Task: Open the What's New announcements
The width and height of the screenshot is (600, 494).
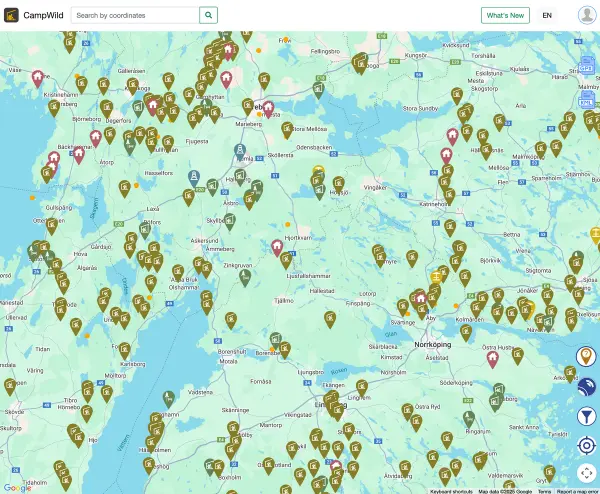Action: [x=505, y=15]
